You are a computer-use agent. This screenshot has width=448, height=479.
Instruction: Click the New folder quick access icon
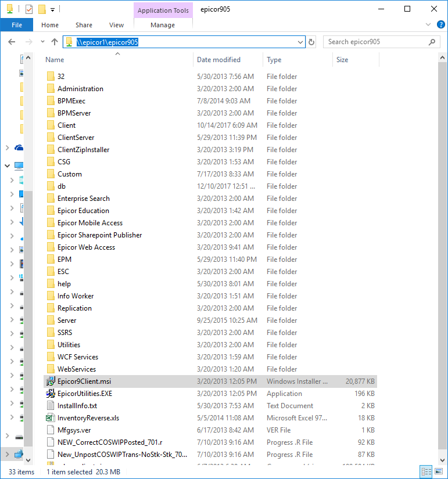(42, 9)
